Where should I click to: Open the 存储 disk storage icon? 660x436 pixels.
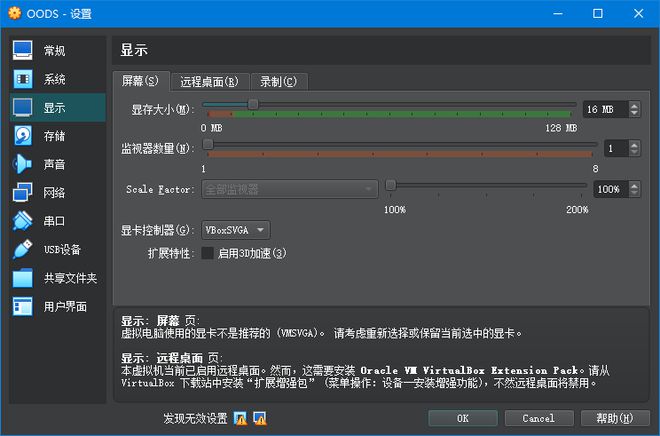pyautogui.click(x=22, y=136)
